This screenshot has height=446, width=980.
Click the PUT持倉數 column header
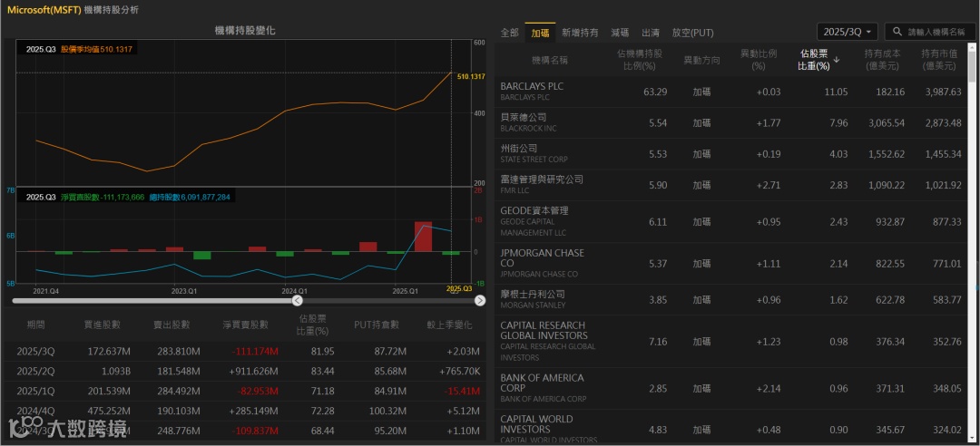(x=377, y=325)
